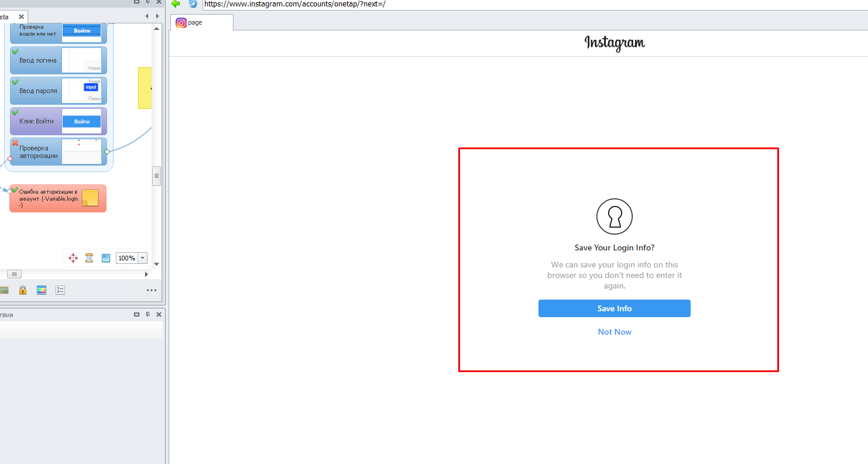
Task: Click the sticky note icon in the error node
Action: tap(90, 198)
